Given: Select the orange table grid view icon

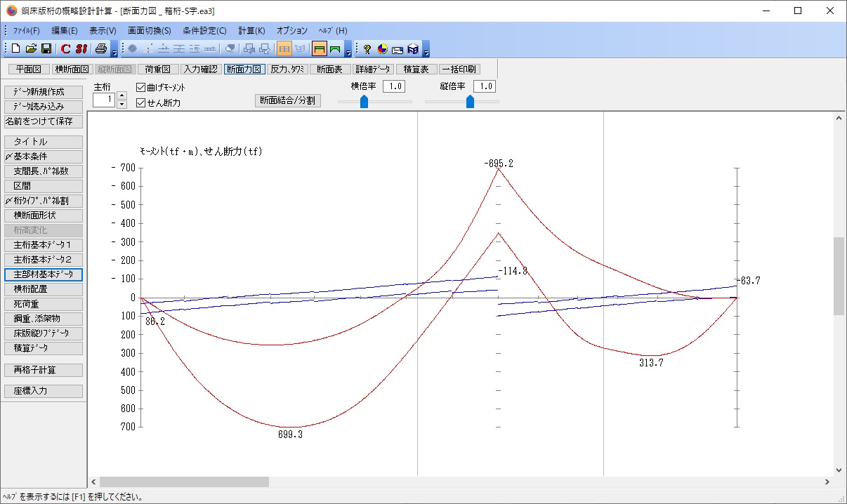Looking at the screenshot, I should click(284, 49).
